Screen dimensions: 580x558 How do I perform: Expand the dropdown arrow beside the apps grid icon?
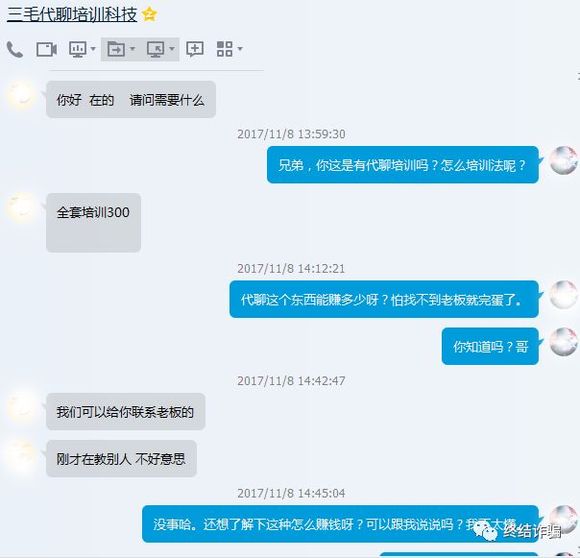click(x=240, y=49)
